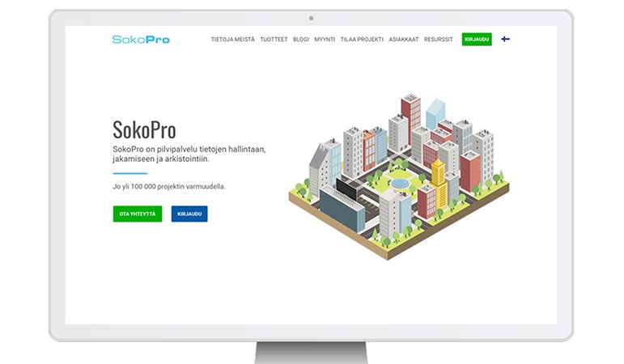The image size is (624, 364).
Task: Open the Asiakkaat menu item
Action: [404, 40]
